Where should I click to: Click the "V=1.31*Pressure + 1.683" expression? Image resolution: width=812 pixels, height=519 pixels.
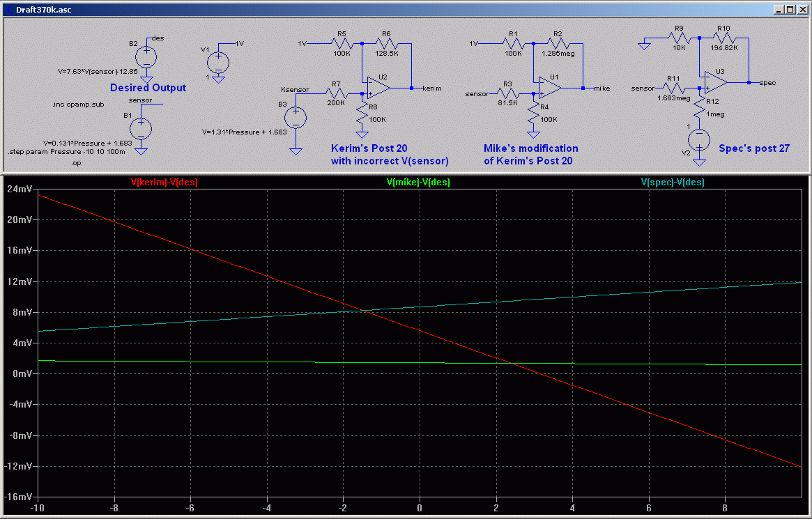[245, 132]
